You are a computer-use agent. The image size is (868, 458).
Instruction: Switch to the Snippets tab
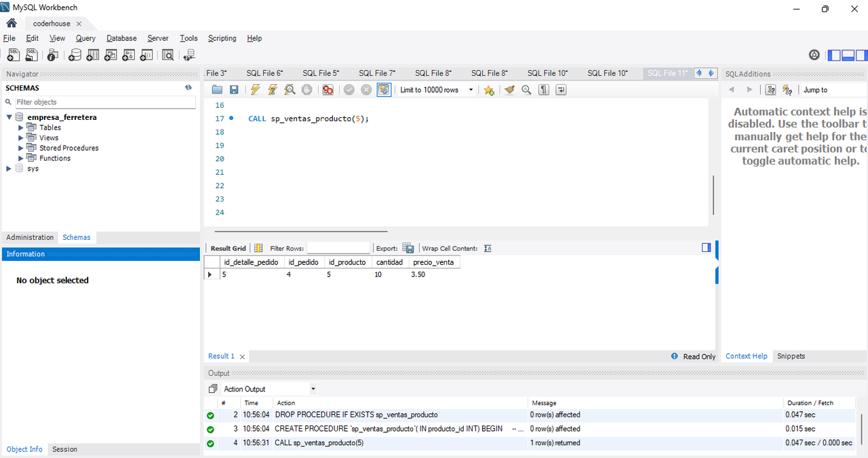click(791, 356)
